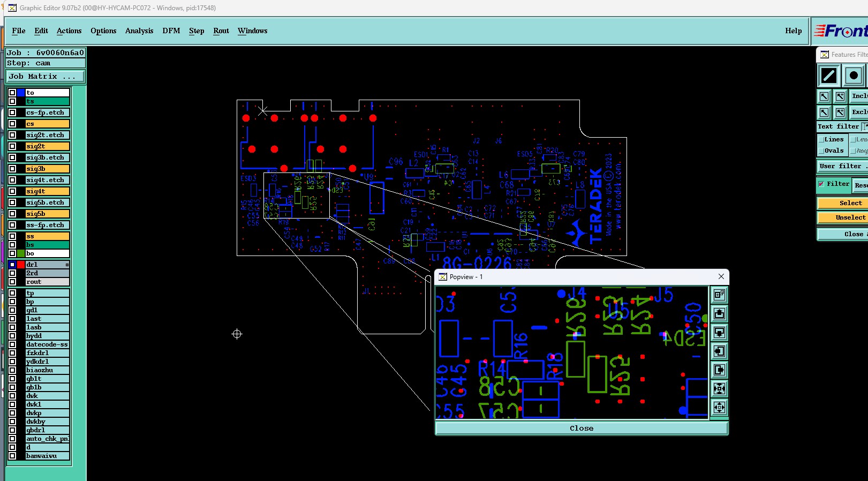This screenshot has height=481, width=868.
Task: Open the Job Matrix dialog
Action: 46,77
